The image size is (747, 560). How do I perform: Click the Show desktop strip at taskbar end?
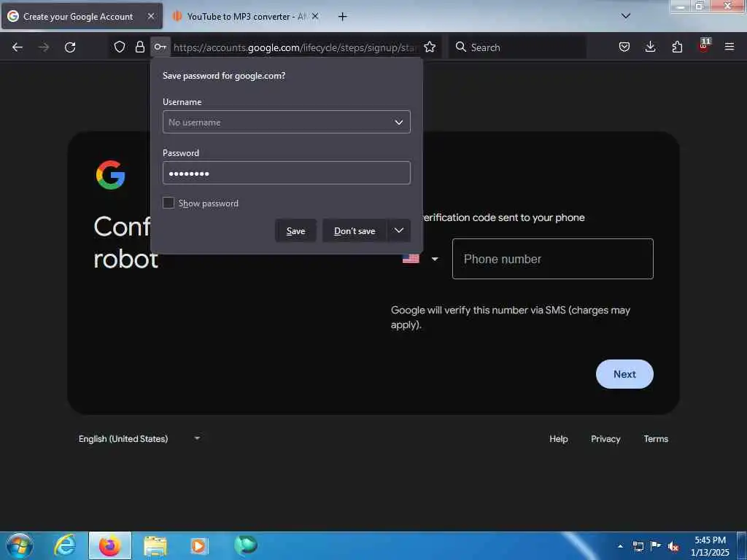pos(742,545)
